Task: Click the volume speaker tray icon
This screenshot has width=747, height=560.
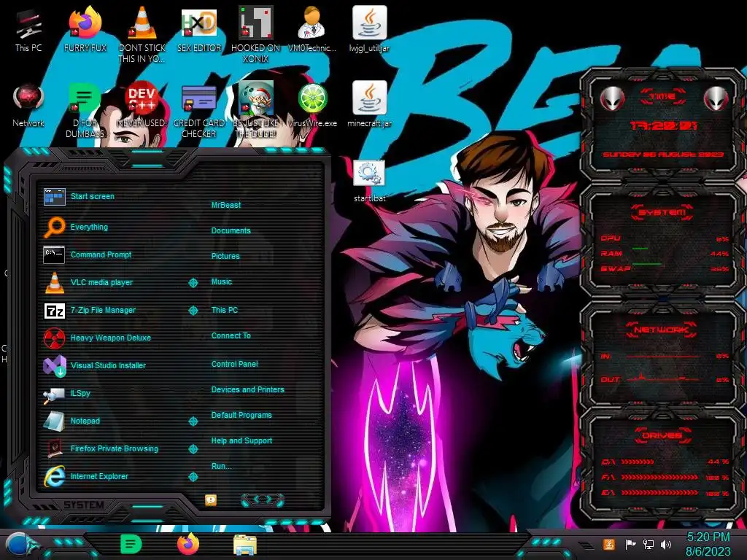Action: click(x=666, y=544)
